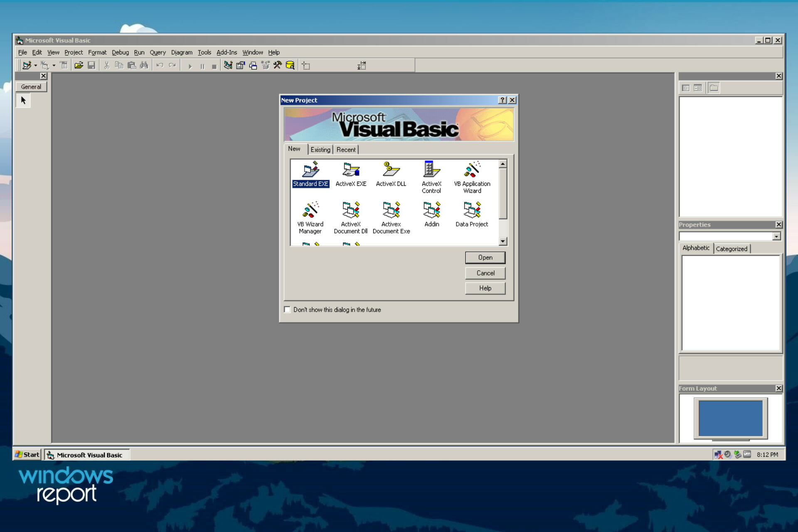Click the Data View Window toolbar icon
The width and height of the screenshot is (798, 532).
click(x=290, y=65)
